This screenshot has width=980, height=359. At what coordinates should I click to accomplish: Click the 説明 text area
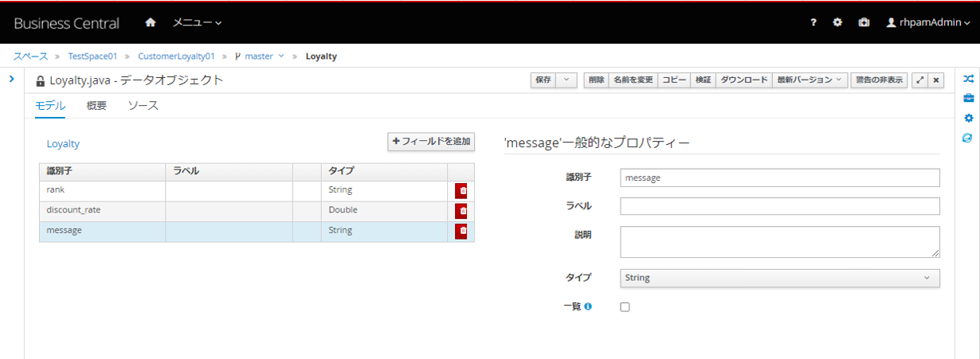[780, 242]
